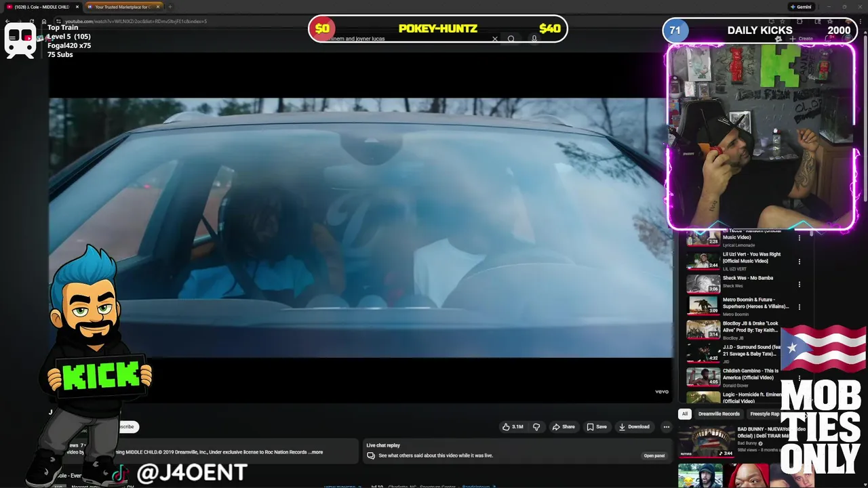
Task: Click the Mo Bamba video thumbnail
Action: (x=703, y=284)
